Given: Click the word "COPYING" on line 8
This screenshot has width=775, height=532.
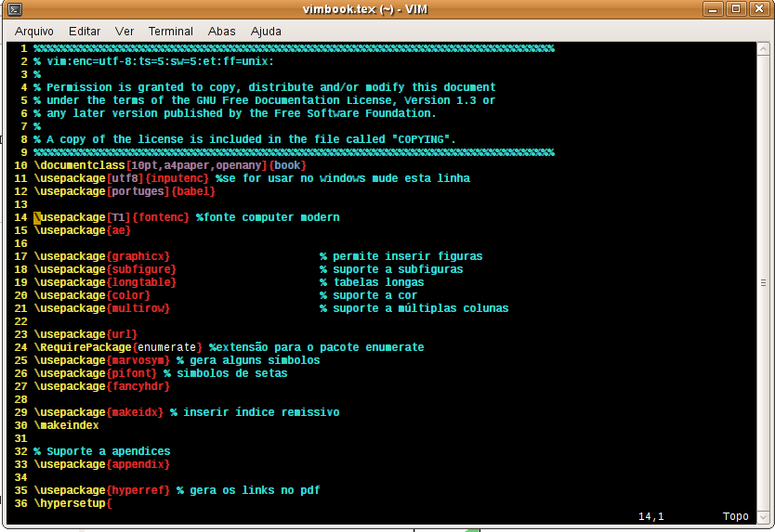Looking at the screenshot, I should click(x=424, y=139).
